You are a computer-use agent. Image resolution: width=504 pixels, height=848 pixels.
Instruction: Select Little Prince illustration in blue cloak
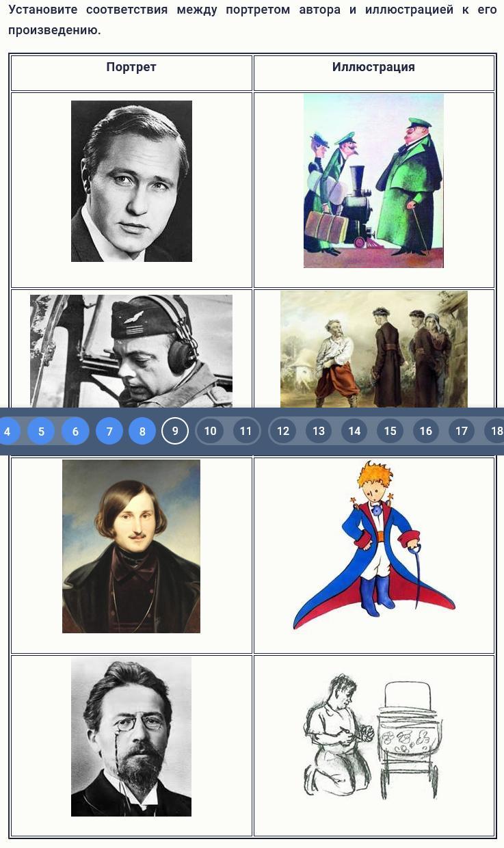(374, 546)
